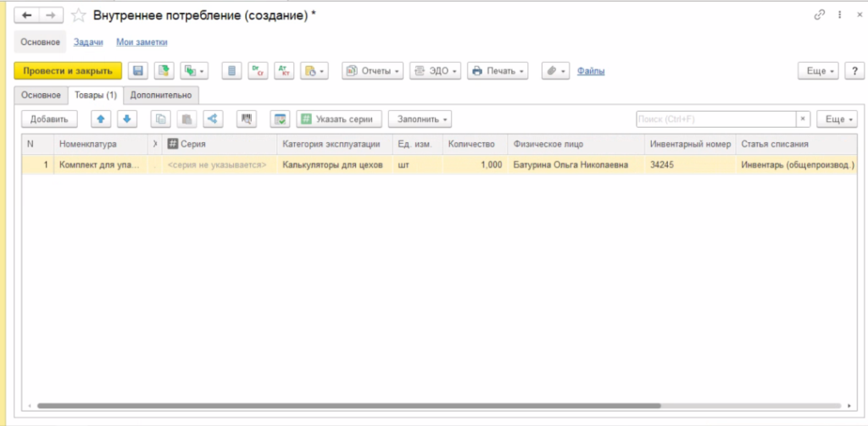
Task: Open the Отчеты dropdown
Action: point(373,71)
